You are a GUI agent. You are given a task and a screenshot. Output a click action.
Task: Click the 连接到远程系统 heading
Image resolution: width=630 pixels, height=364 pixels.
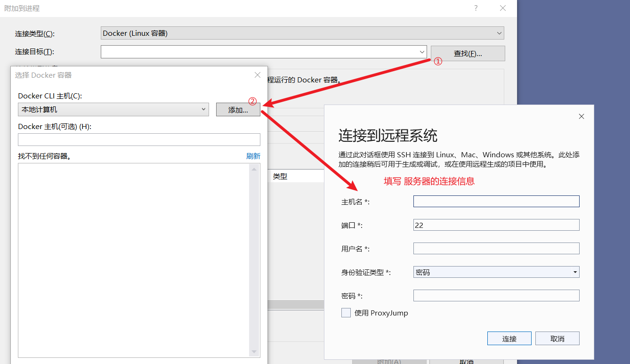(x=388, y=136)
